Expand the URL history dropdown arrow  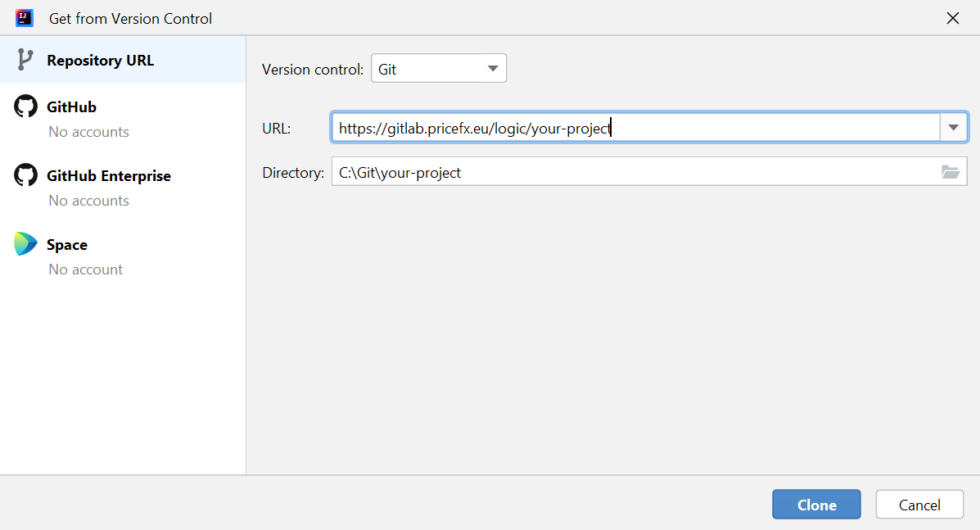pyautogui.click(x=953, y=128)
